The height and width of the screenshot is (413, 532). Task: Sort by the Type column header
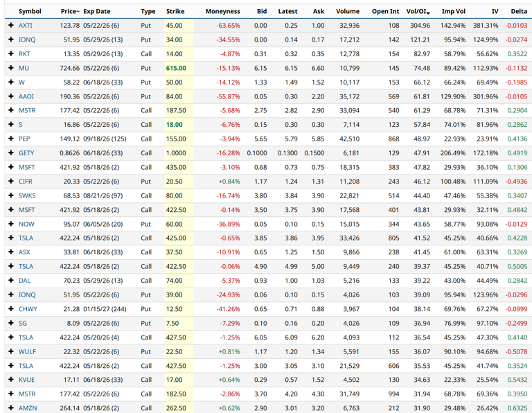click(x=148, y=11)
